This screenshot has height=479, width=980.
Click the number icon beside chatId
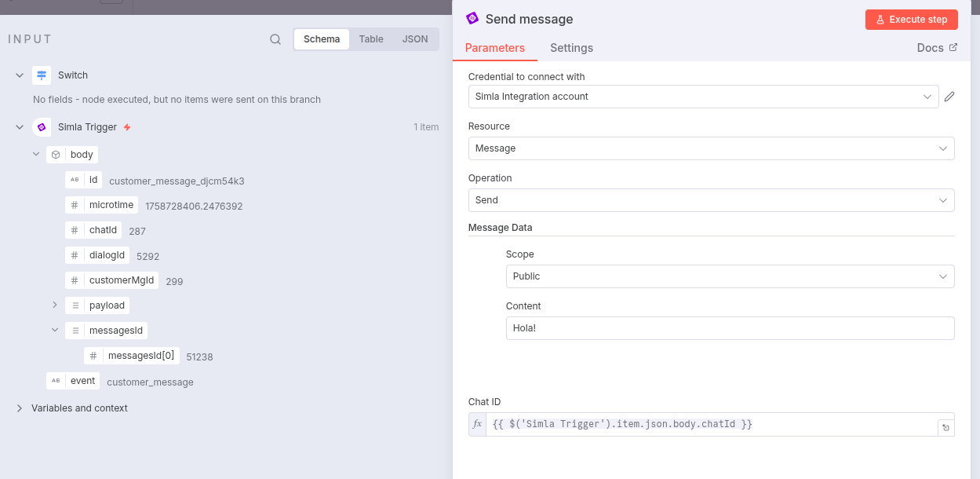75,230
